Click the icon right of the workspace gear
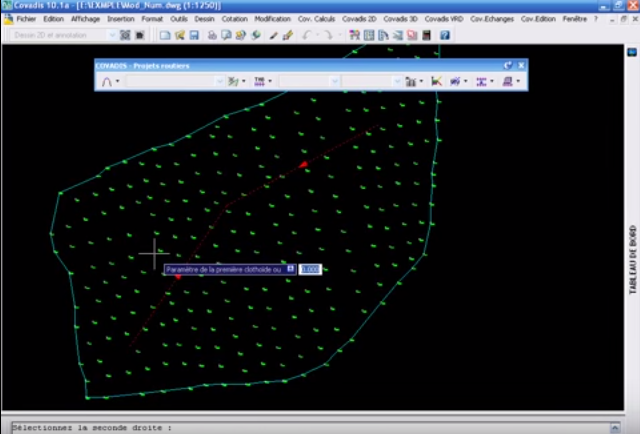640x434 pixels. pyautogui.click(x=140, y=35)
